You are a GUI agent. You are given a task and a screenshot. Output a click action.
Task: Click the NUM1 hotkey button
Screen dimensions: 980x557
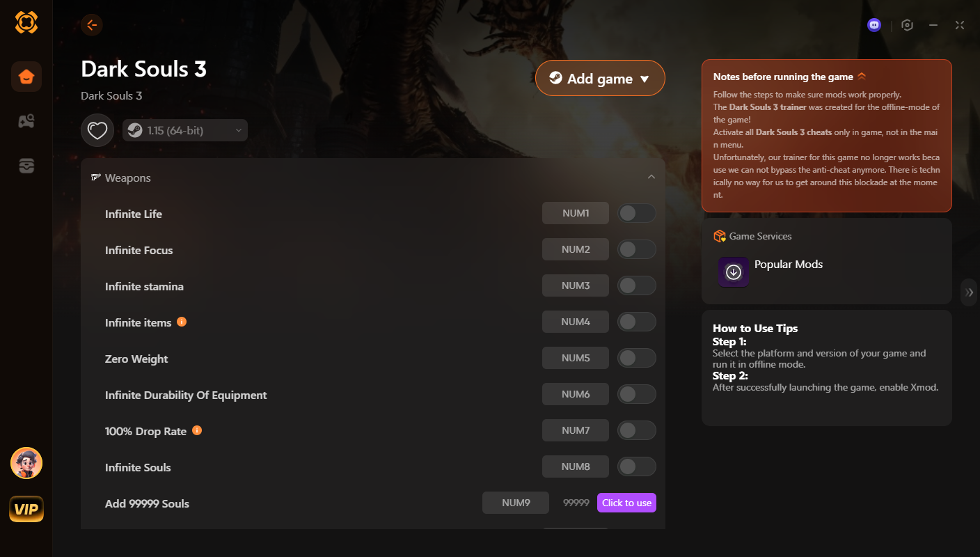point(576,213)
